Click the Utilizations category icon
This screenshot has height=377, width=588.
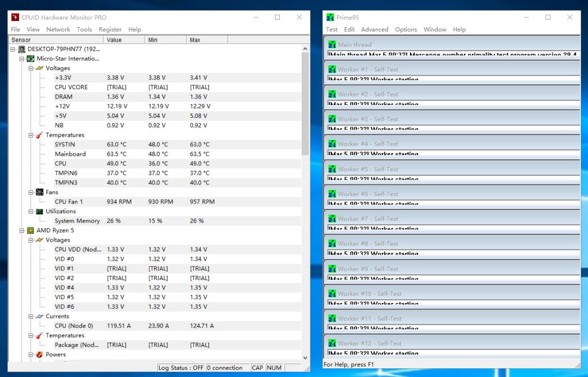point(39,211)
